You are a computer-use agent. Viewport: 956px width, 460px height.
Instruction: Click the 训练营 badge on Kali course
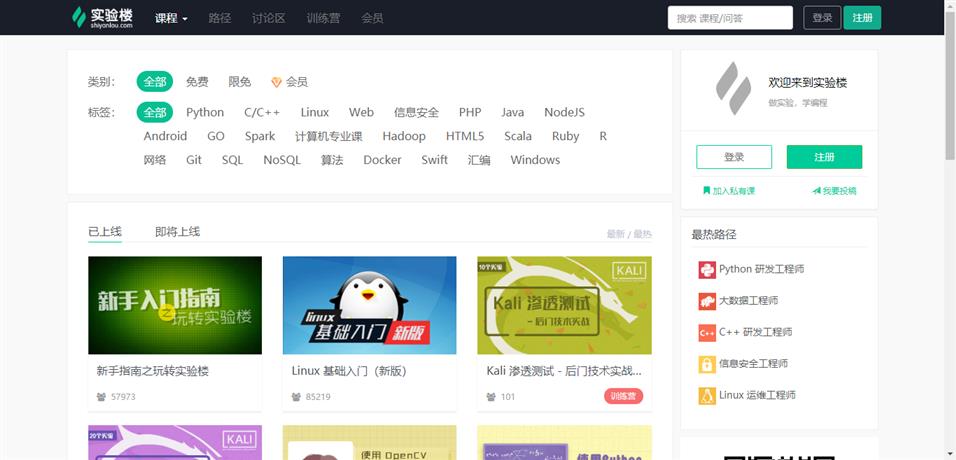click(x=624, y=397)
